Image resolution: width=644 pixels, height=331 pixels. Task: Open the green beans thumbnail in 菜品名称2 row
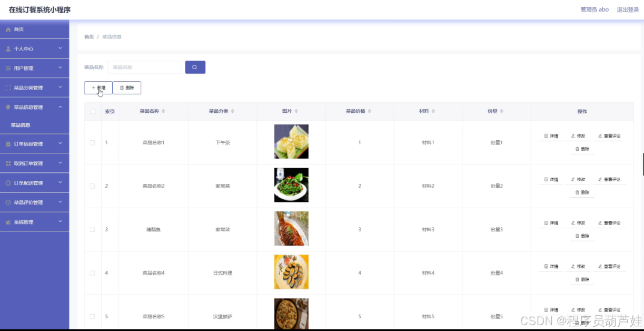[x=291, y=185]
